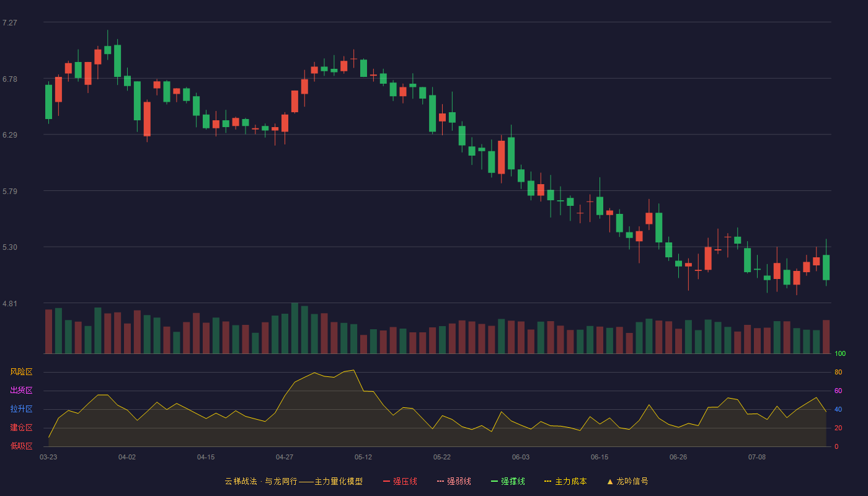The height and width of the screenshot is (496, 868).
Task: Click the 05-12 date axis label
Action: click(x=363, y=457)
